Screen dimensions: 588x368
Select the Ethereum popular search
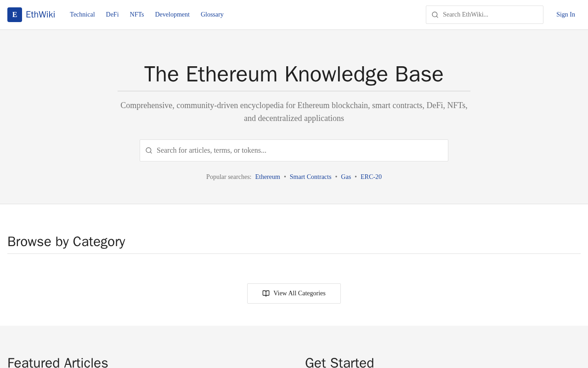coord(267,177)
